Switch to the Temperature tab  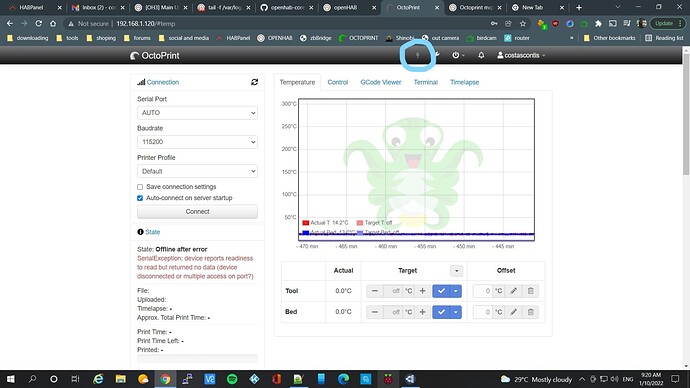point(297,82)
